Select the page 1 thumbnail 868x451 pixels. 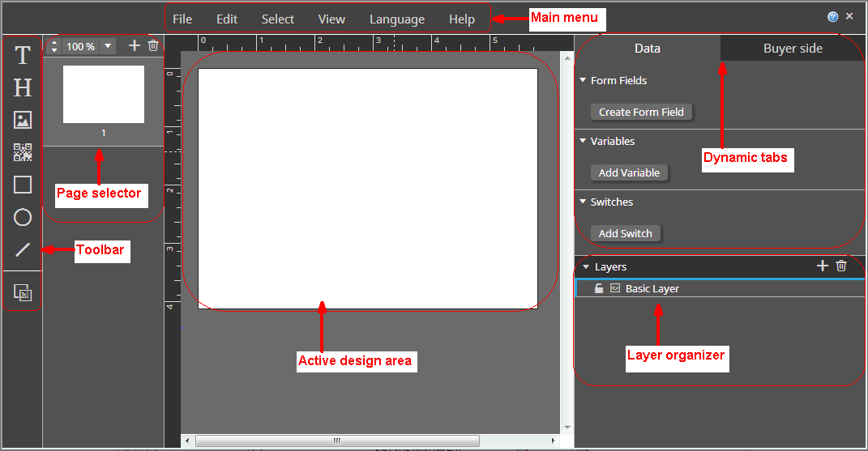tap(104, 95)
